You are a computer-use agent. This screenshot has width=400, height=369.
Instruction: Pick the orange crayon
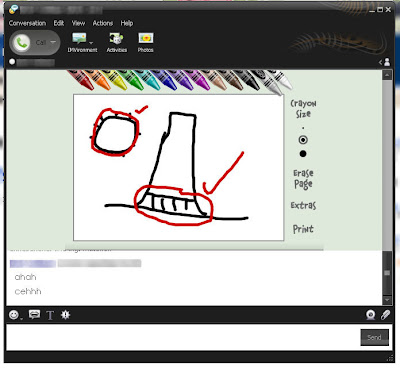(98, 80)
